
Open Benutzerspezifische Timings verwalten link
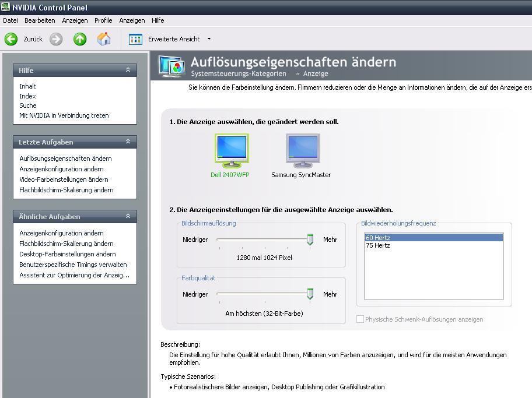tap(73, 265)
